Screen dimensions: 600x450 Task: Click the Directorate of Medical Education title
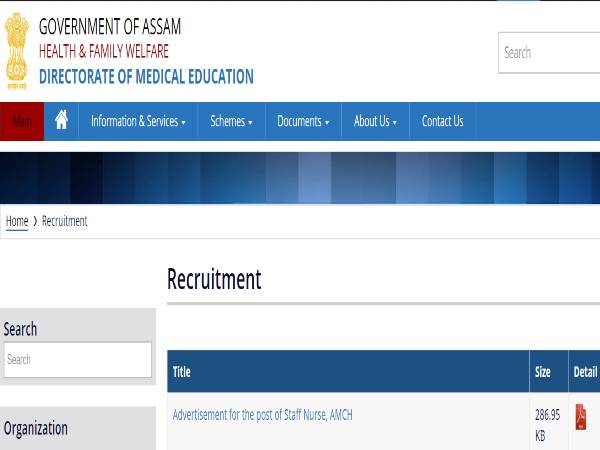(x=146, y=77)
